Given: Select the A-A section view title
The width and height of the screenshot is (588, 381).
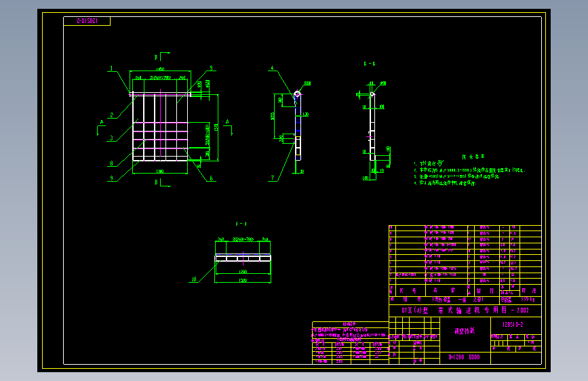Looking at the screenshot, I should (x=241, y=224).
